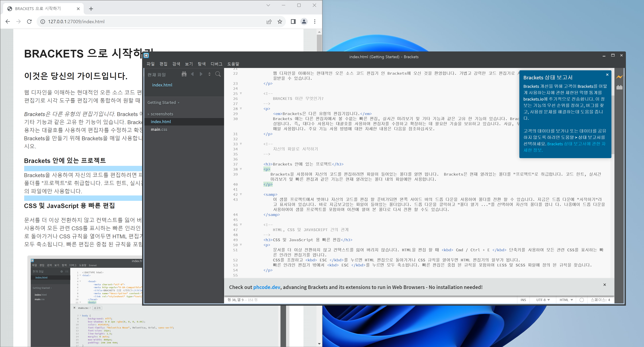The width and height of the screenshot is (644, 347).
Task: Open the Chrome profile avatar
Action: (304, 22)
